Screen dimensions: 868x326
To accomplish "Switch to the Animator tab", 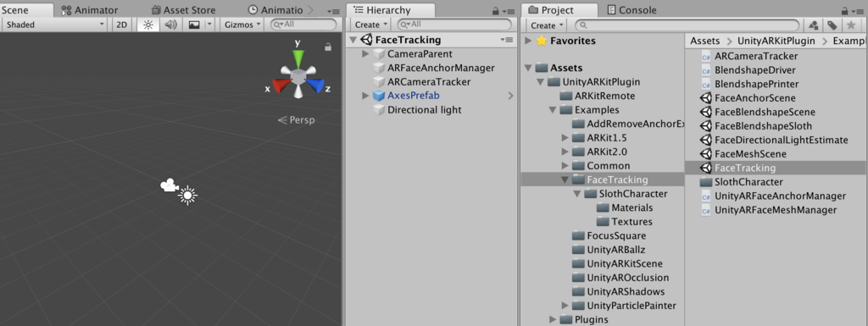I will coord(90,10).
